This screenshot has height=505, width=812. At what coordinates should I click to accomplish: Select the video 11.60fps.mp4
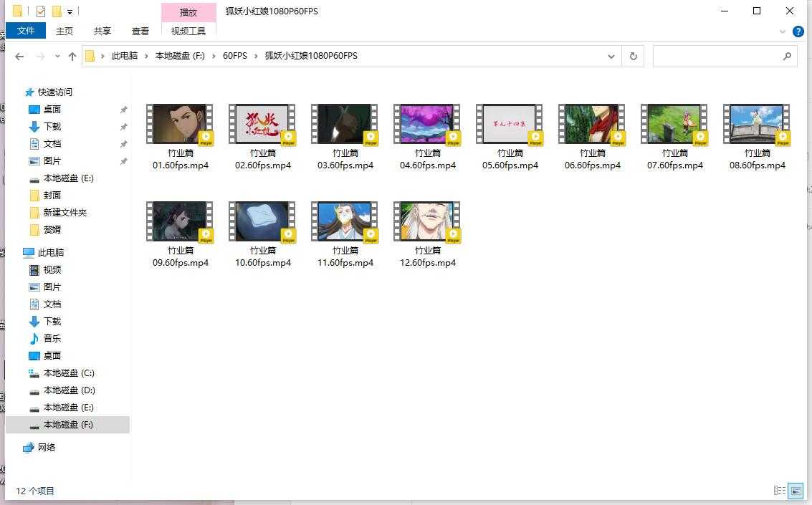coord(345,234)
